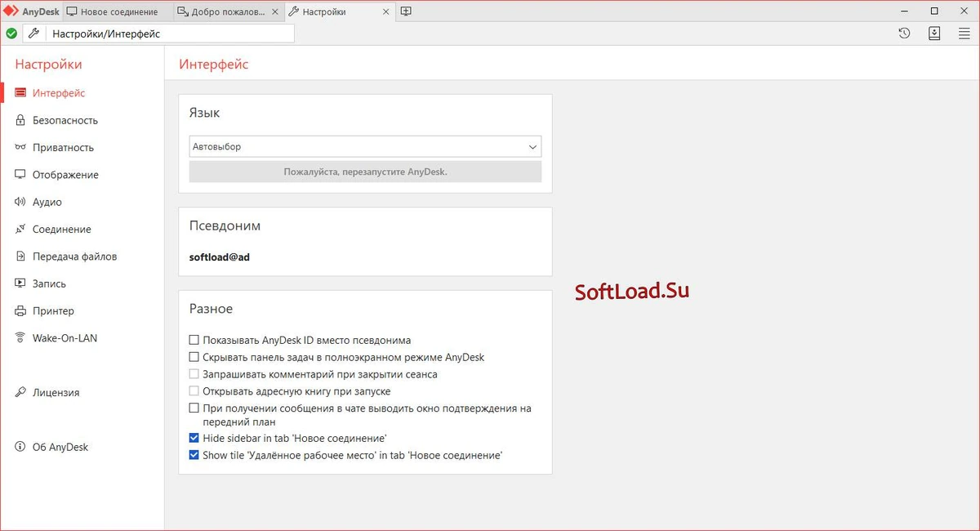Viewport: 980px width, 531px height.
Task: Open the Автовыбор language dropdown
Action: (365, 147)
